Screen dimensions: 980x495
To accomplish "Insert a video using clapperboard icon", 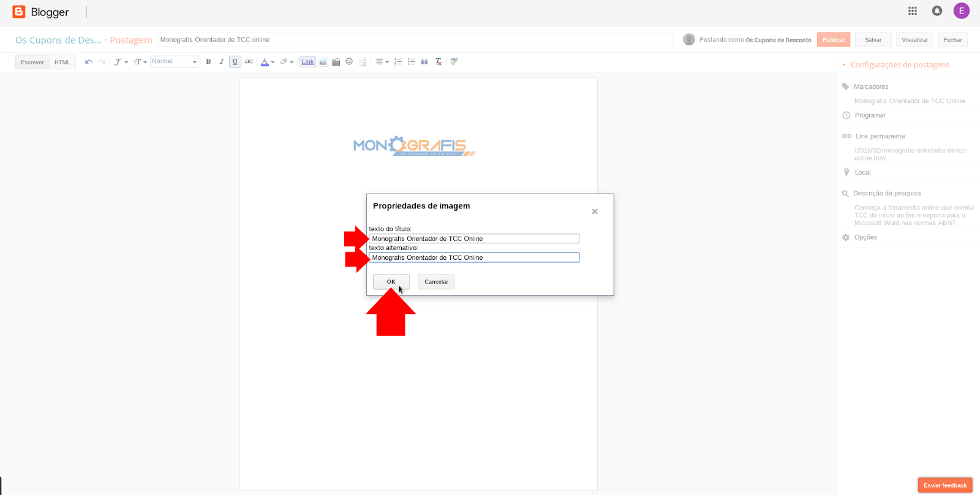I will [336, 62].
